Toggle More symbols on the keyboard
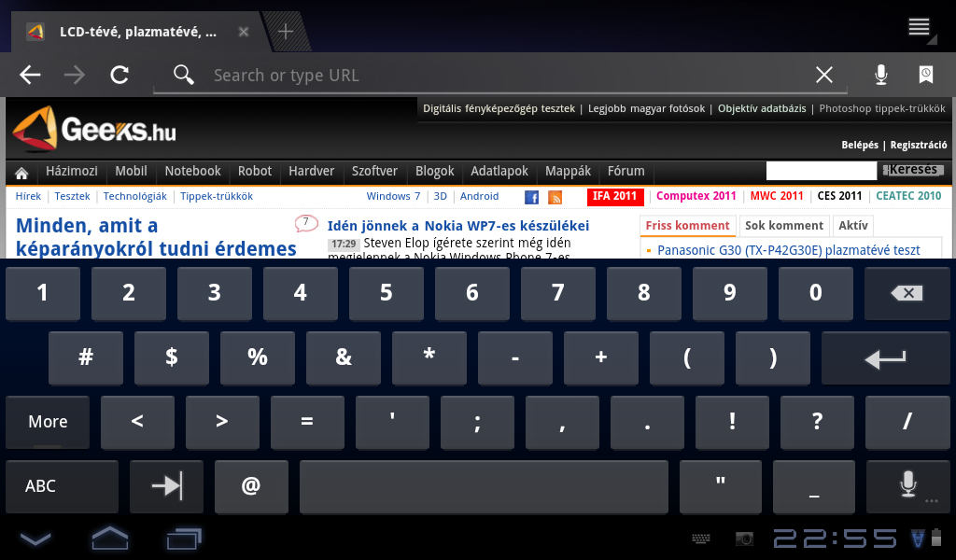This screenshot has height=560, width=956. (48, 422)
